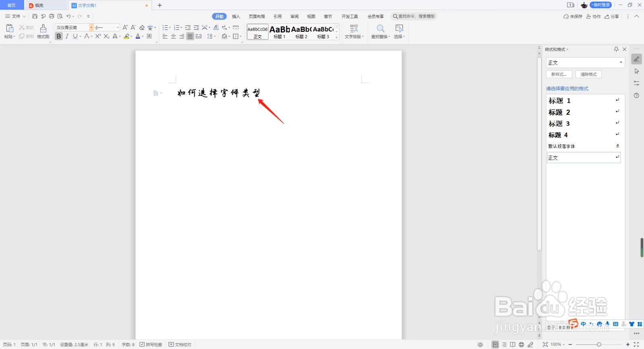Open the 文件 file menu dropdown
The height and width of the screenshot is (349, 644).
pyautogui.click(x=15, y=17)
